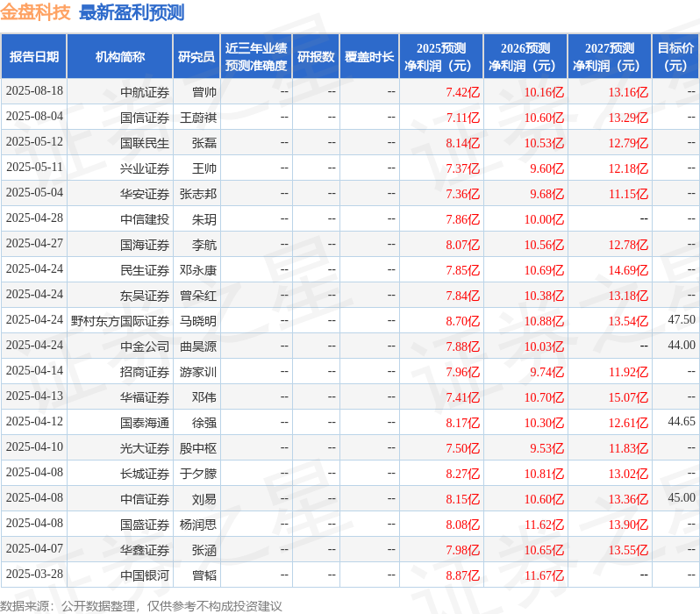The width and height of the screenshot is (700, 614).
Task: Click 2025 profit value 7.42亿
Action: coord(463,92)
